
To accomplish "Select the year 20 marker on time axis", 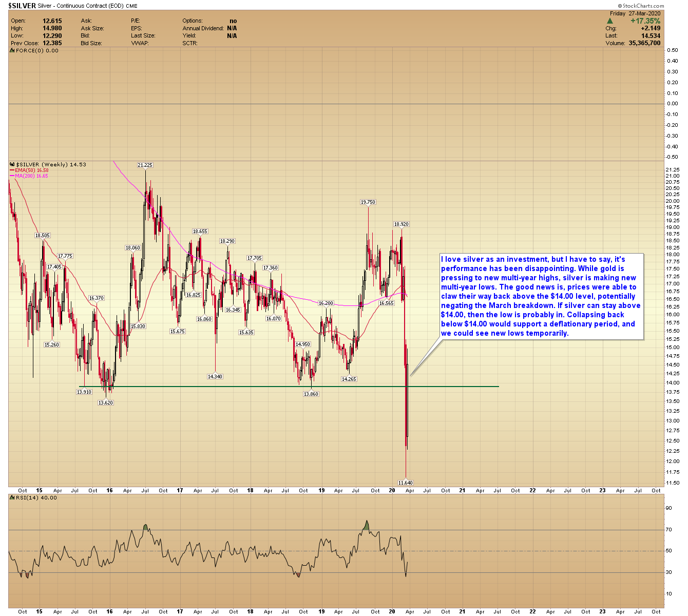I will (x=392, y=491).
